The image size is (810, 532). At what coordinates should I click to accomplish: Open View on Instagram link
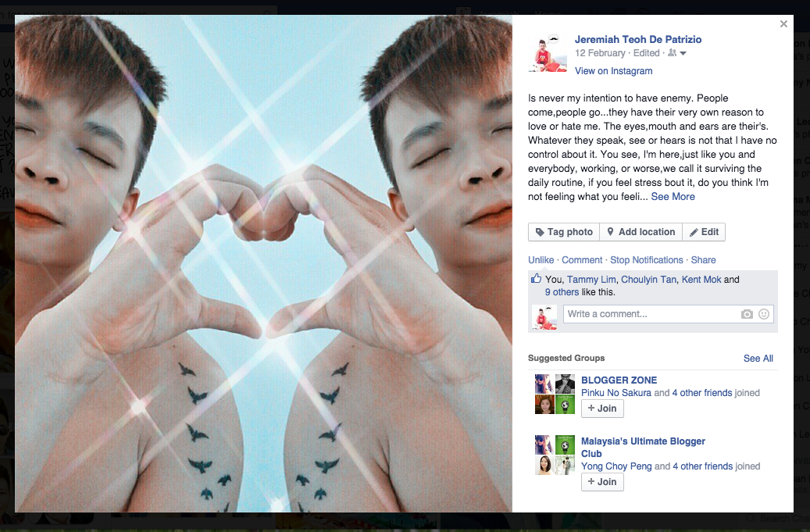[613, 71]
